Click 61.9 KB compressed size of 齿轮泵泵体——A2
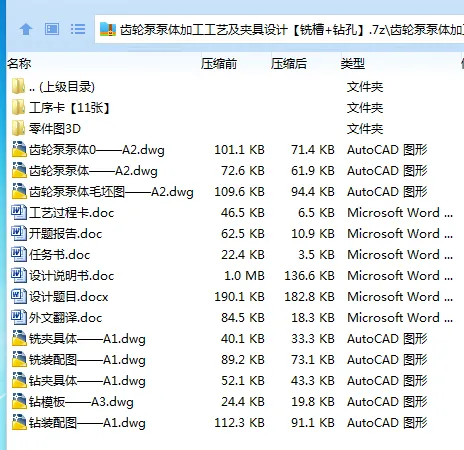464x450 pixels. coord(313,171)
